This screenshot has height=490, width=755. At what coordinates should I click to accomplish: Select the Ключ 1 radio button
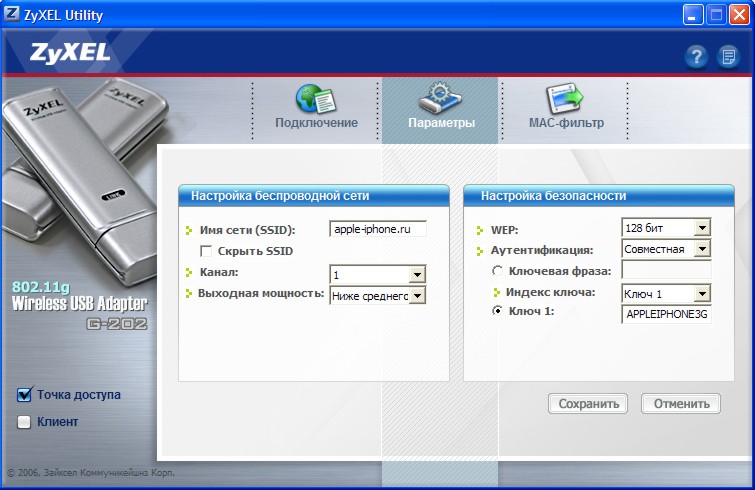pyautogui.click(x=497, y=311)
